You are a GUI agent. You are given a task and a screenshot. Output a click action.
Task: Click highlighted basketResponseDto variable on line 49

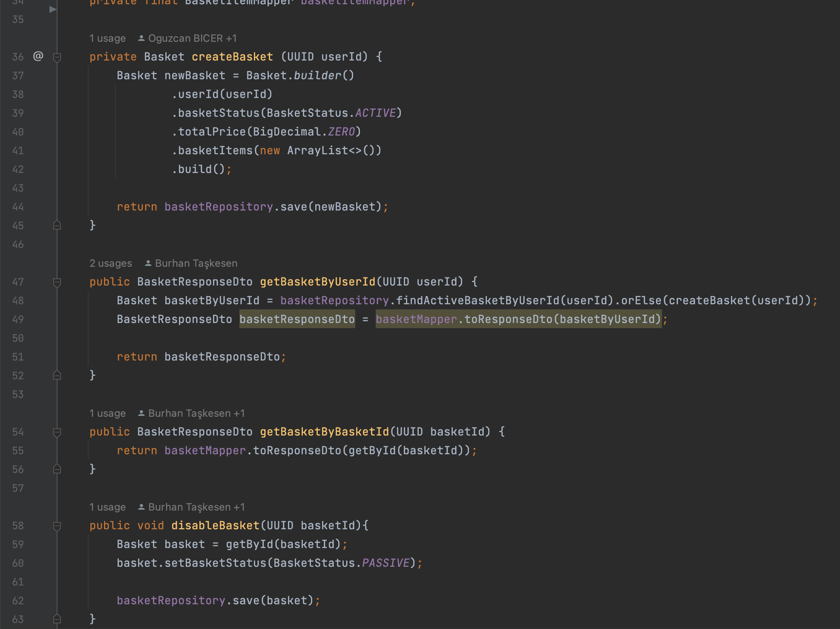pyautogui.click(x=297, y=320)
